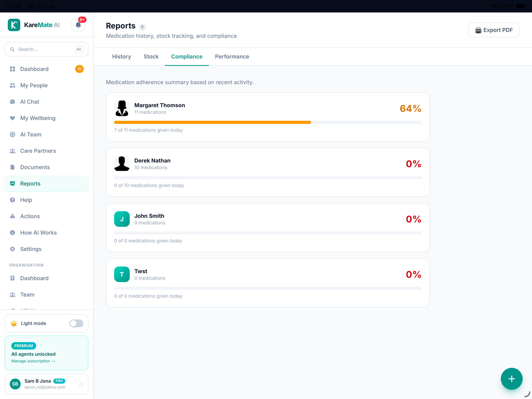The width and height of the screenshot is (532, 399).
Task: Switch to the History tab
Action: (x=122, y=56)
